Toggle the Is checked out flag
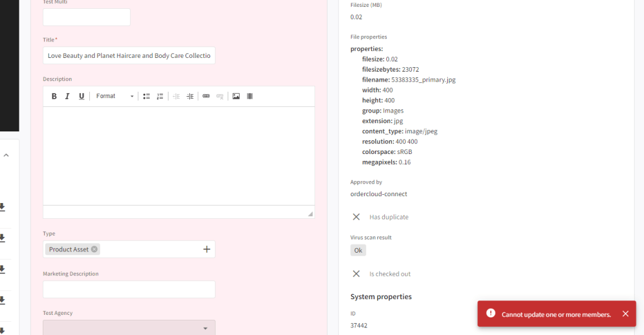644x335 pixels. [356, 274]
